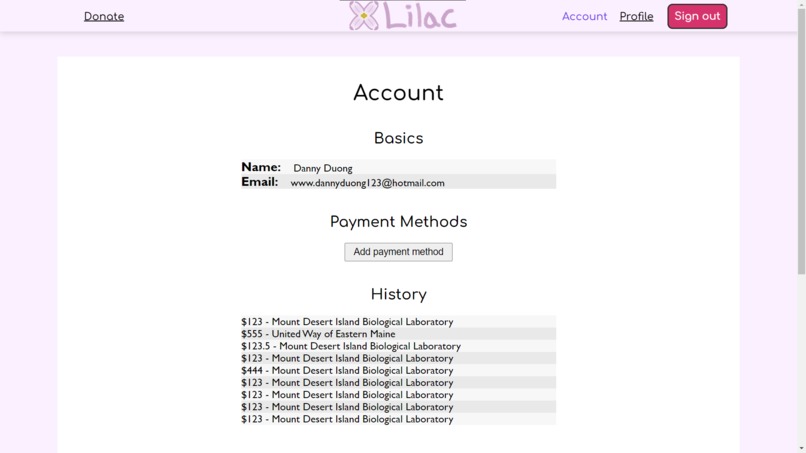Open the Profile nav link
This screenshot has width=806, height=453.
point(636,16)
